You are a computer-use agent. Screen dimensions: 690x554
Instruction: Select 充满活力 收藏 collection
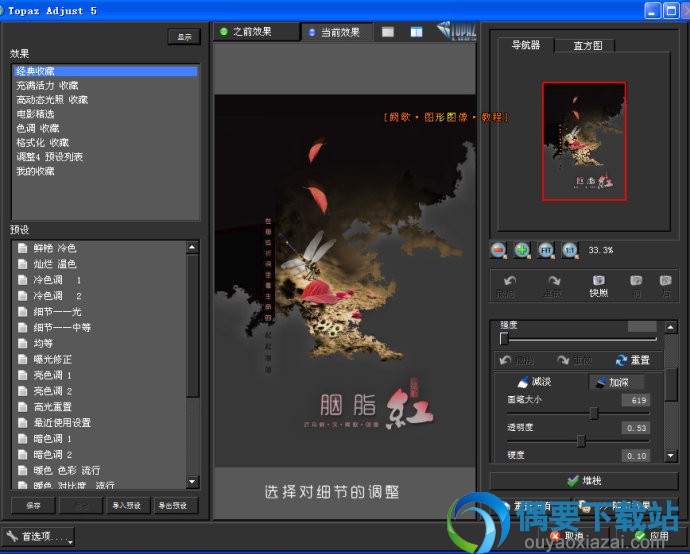105,85
